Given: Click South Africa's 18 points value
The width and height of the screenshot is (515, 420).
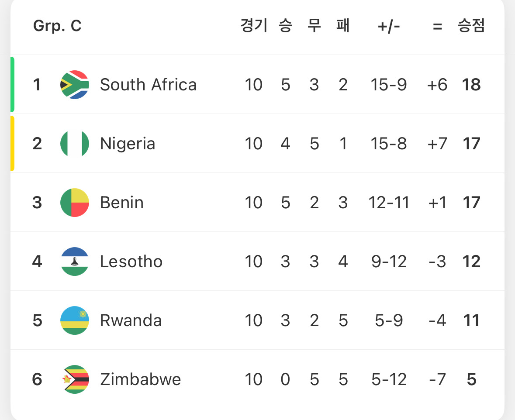Looking at the screenshot, I should tap(471, 85).
